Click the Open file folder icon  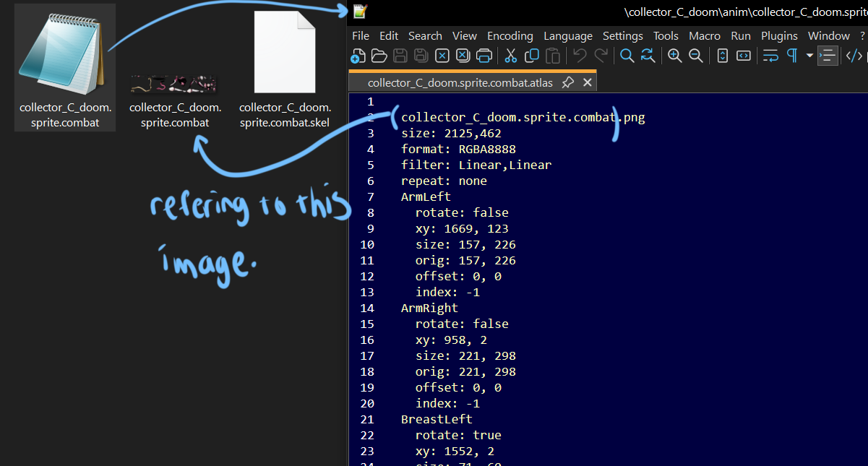[x=379, y=56]
